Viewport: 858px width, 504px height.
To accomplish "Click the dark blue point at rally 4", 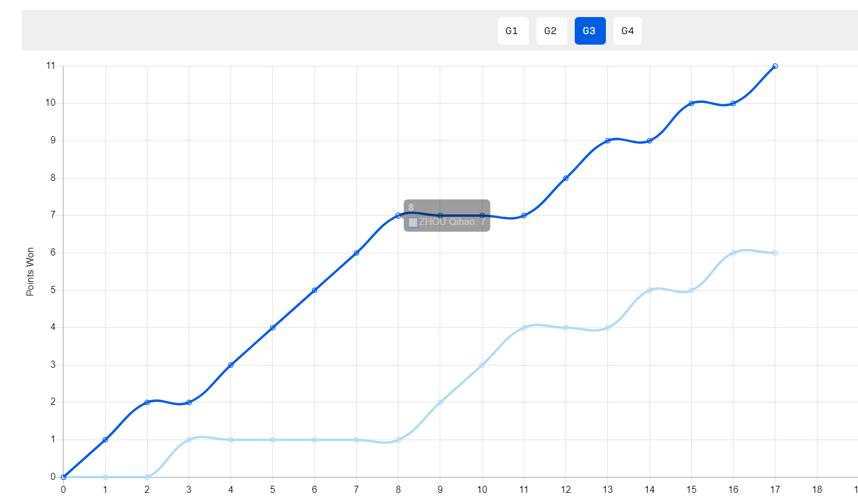I will (x=230, y=365).
